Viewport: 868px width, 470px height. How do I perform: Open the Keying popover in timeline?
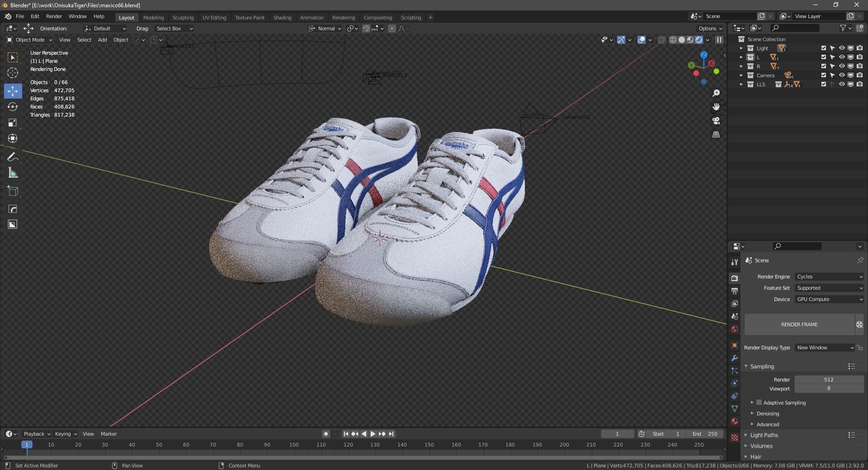66,434
